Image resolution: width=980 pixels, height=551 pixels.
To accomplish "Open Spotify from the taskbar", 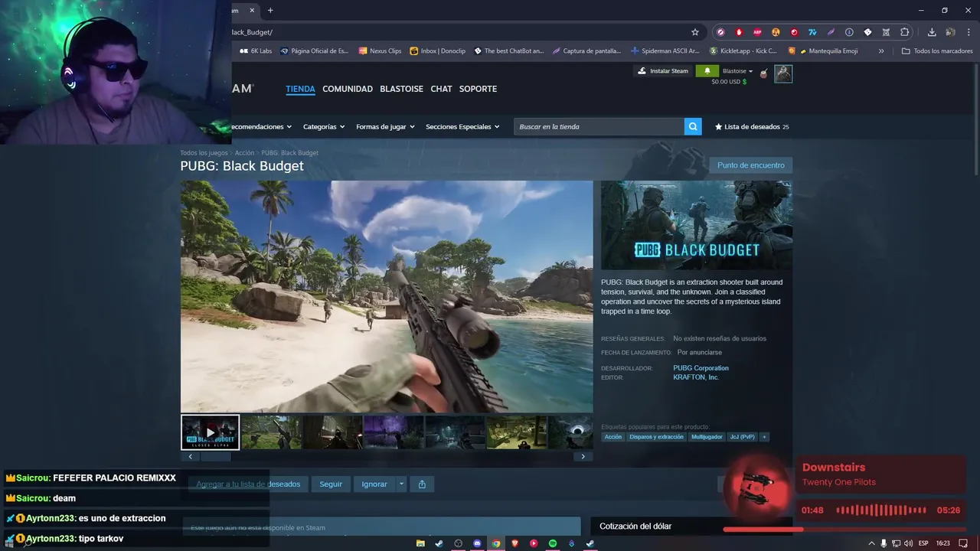I will coord(553,543).
